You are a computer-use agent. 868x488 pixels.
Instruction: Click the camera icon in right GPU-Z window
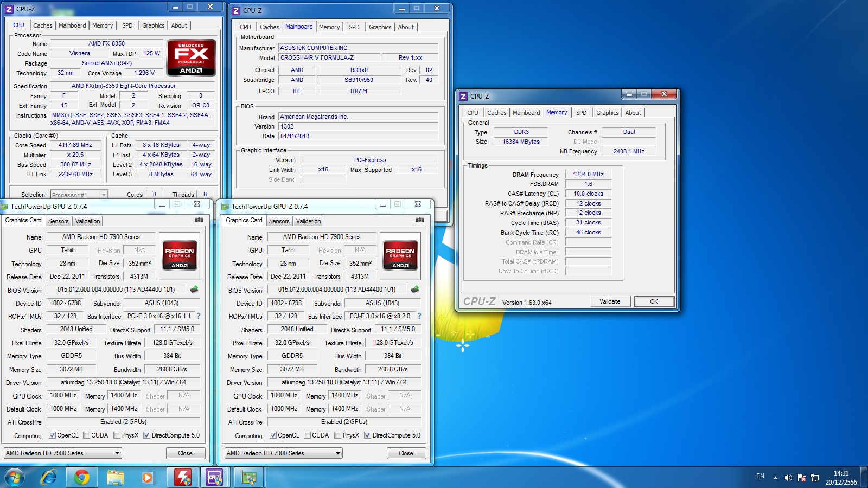(420, 220)
